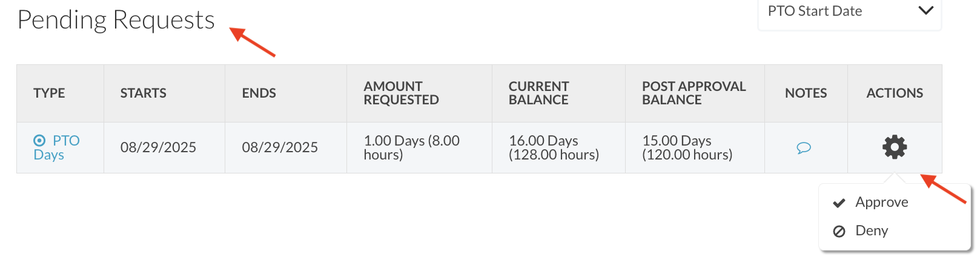
Task: Select Deny from the actions menu
Action: (x=872, y=230)
